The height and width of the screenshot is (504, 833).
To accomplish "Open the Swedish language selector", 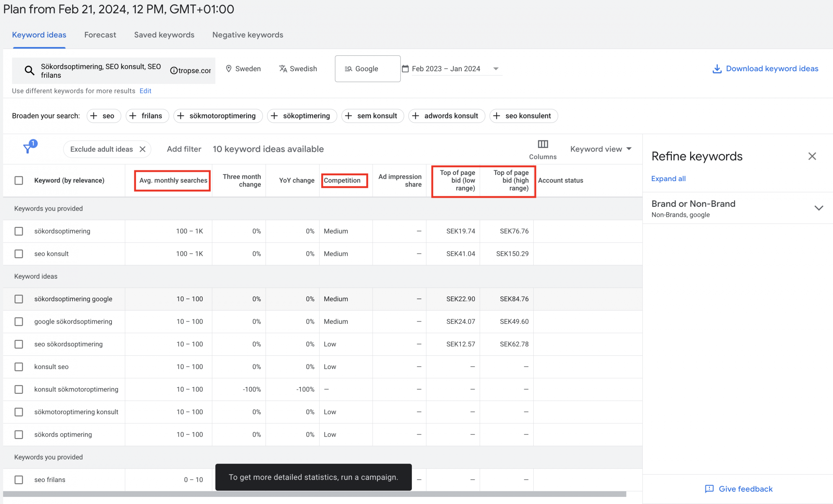I will pos(298,69).
